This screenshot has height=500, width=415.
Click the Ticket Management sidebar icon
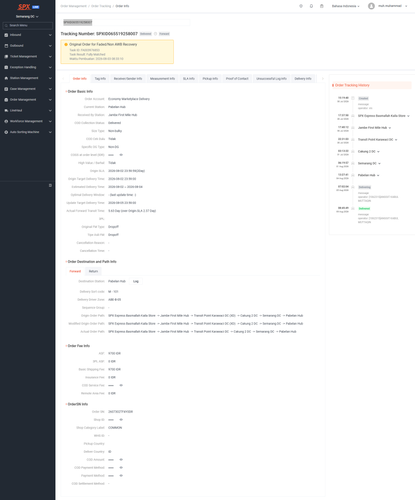[6, 56]
